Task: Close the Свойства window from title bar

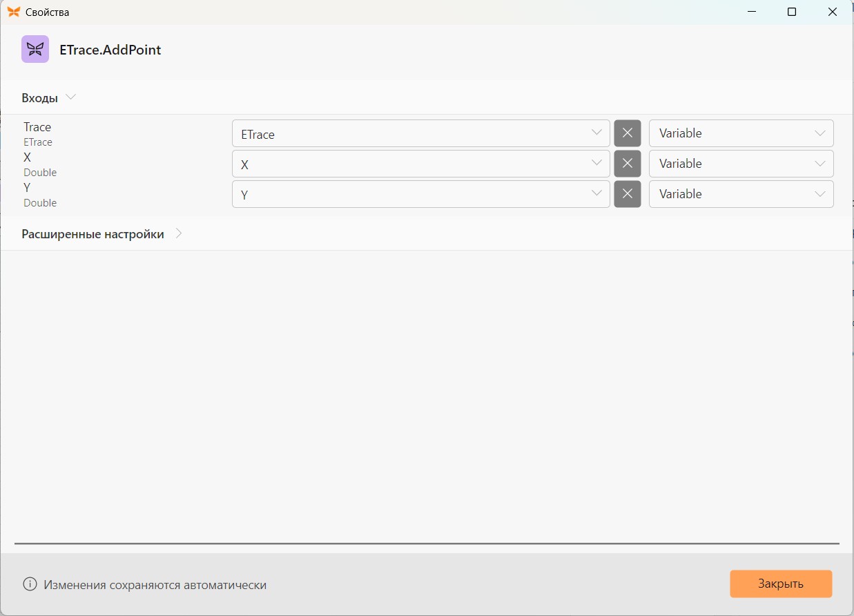Action: click(833, 12)
